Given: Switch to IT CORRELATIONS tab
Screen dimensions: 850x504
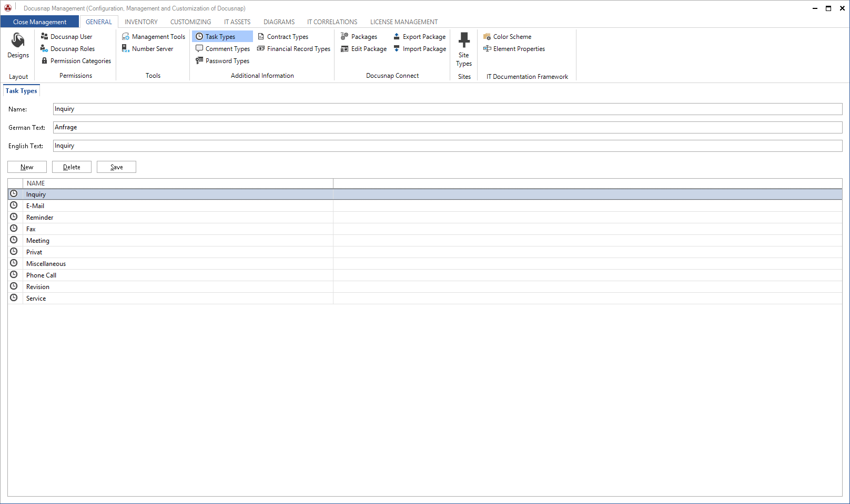Looking at the screenshot, I should pyautogui.click(x=332, y=22).
